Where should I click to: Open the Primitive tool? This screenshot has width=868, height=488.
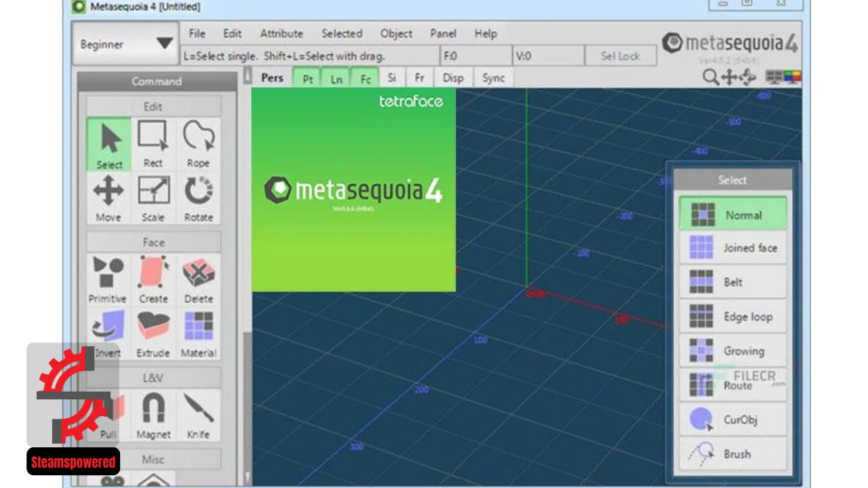coord(108,280)
